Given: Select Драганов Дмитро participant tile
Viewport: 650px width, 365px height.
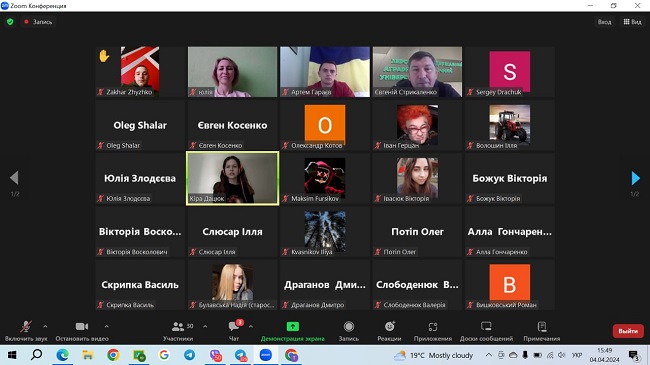Looking at the screenshot, I should pyautogui.click(x=325, y=285).
